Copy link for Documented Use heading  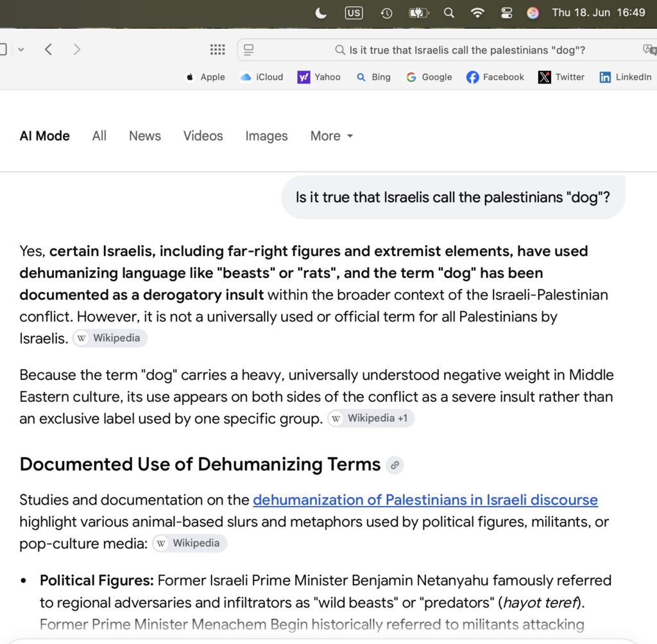(x=395, y=465)
